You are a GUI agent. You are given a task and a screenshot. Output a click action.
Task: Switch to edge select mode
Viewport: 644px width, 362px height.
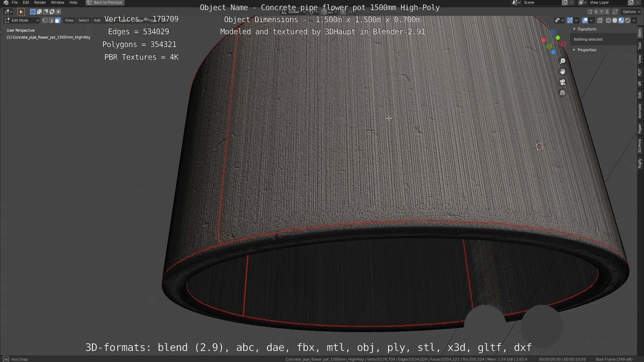pos(51,20)
